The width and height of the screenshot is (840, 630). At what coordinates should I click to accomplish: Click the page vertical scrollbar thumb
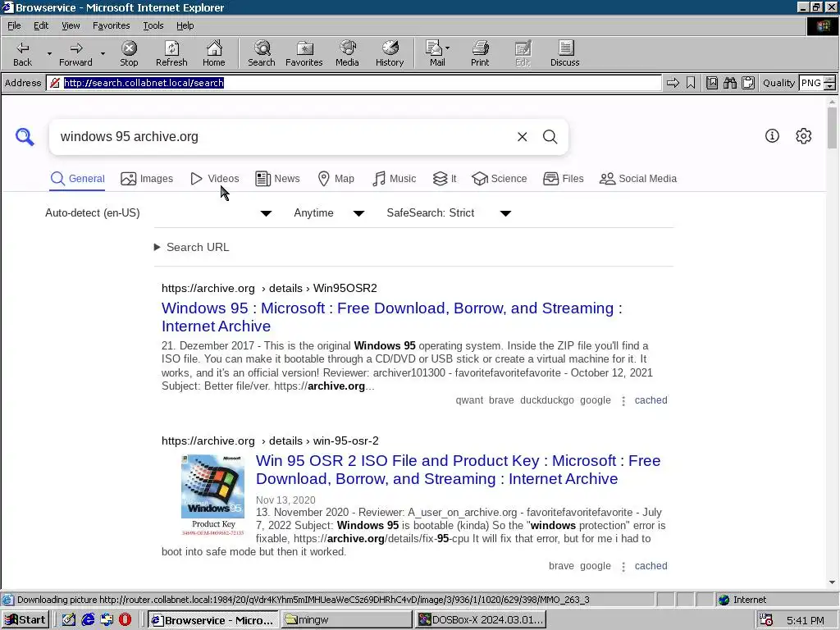pyautogui.click(x=832, y=127)
